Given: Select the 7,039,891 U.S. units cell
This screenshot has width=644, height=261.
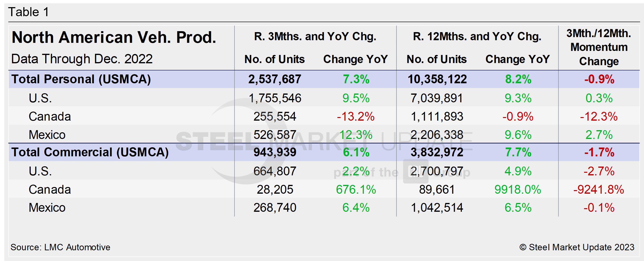Looking at the screenshot, I should coord(436,98).
